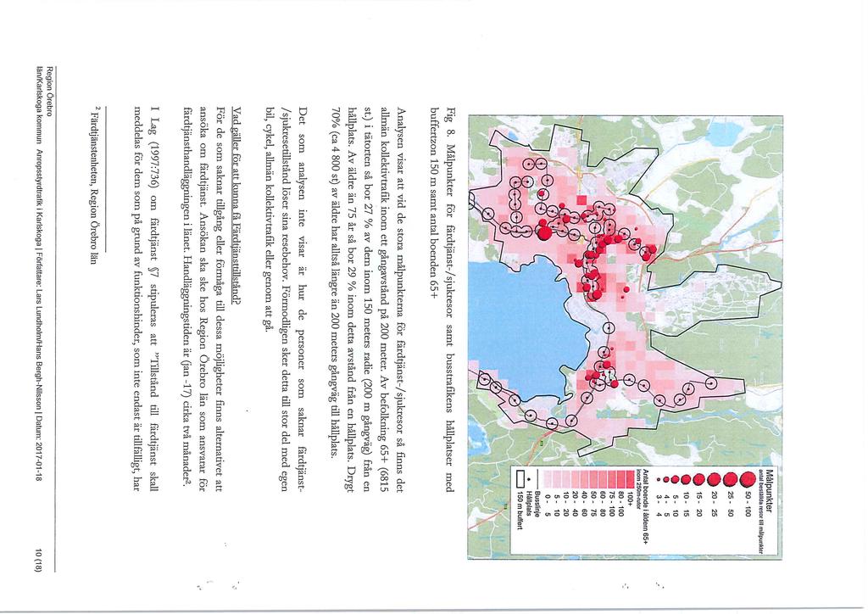The height and width of the screenshot is (614, 868).
Task: Click the 'Region Örebro' footer text
Action: (x=49, y=91)
